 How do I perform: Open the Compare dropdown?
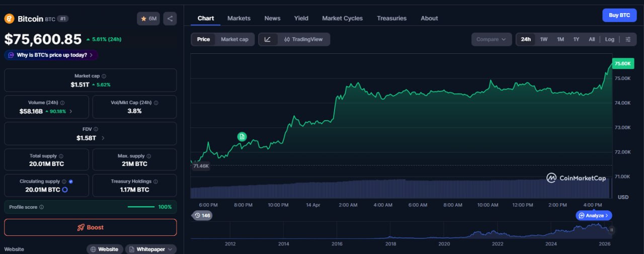point(491,39)
